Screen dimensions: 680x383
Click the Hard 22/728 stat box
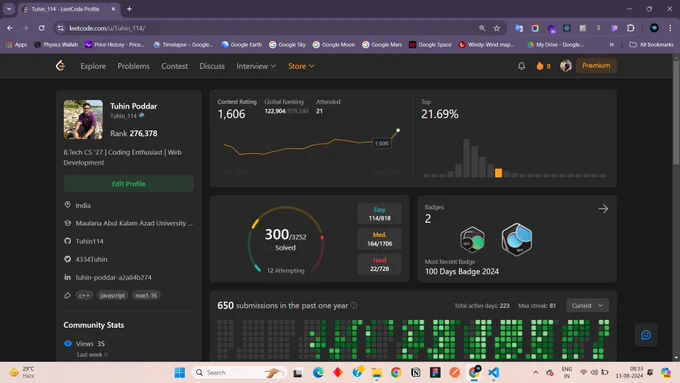click(x=379, y=264)
